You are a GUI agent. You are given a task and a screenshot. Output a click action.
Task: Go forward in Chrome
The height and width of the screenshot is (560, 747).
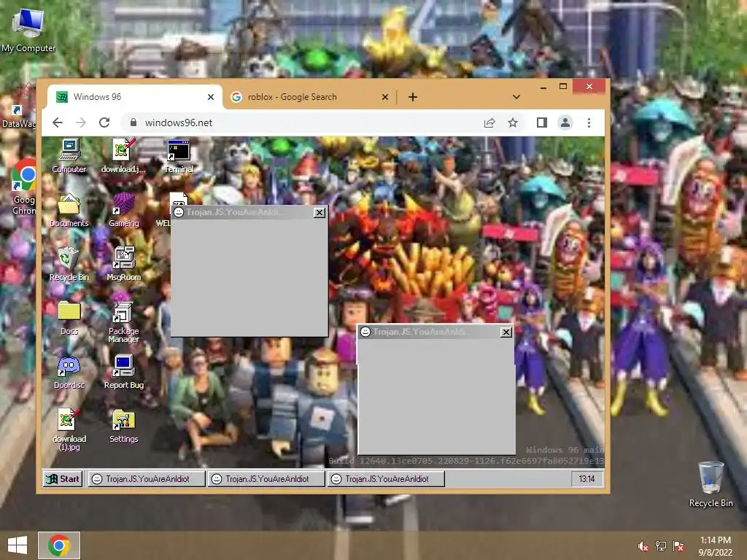(81, 122)
